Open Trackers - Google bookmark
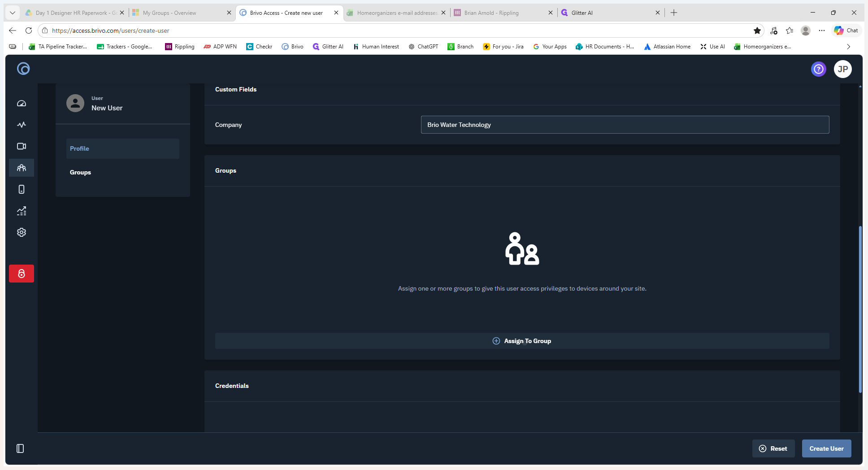Image resolution: width=868 pixels, height=470 pixels. tap(125, 47)
